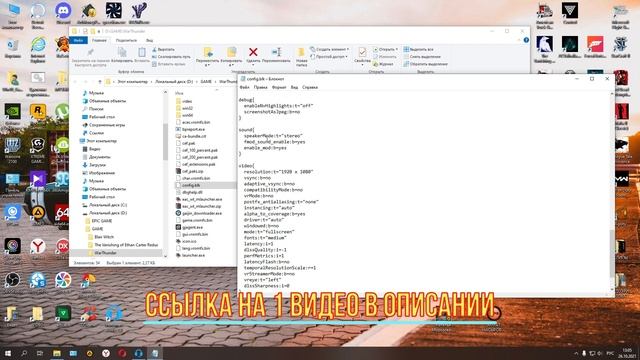Select Этот компьютер in the navigation tree
This screenshot has height=360, width=640.
point(98,141)
